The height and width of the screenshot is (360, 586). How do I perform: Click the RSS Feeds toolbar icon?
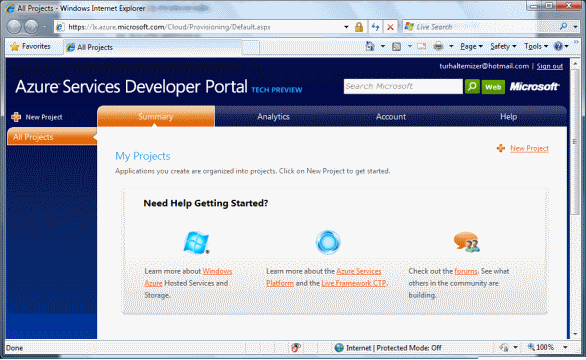pyautogui.click(x=397, y=46)
